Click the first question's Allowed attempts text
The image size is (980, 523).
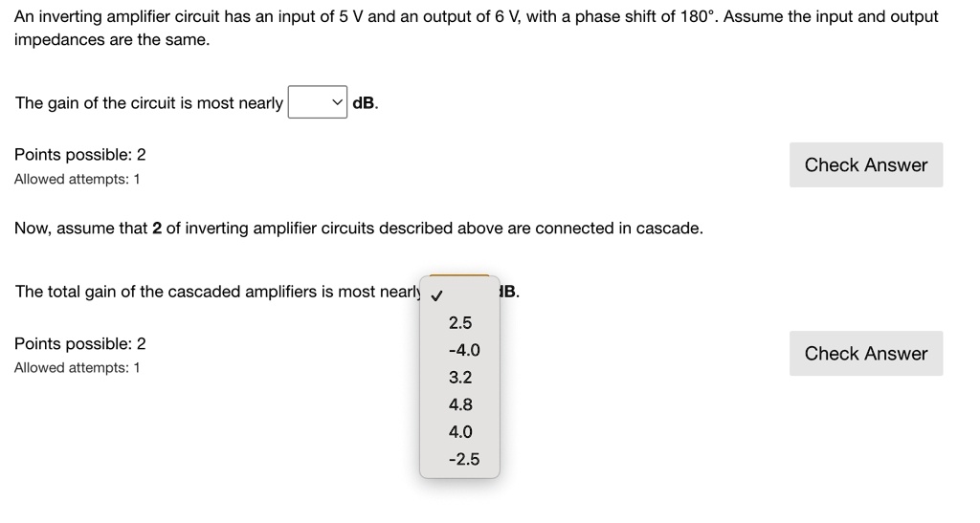point(78,180)
